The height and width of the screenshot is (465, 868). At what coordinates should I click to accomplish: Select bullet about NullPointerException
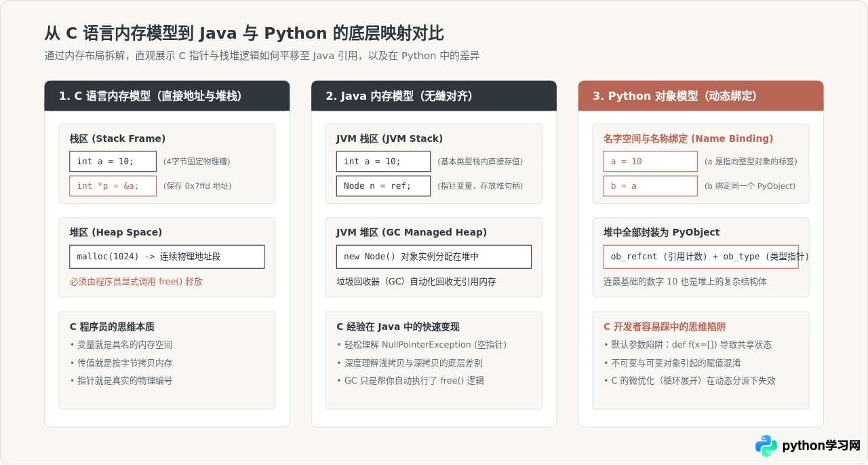click(x=421, y=345)
